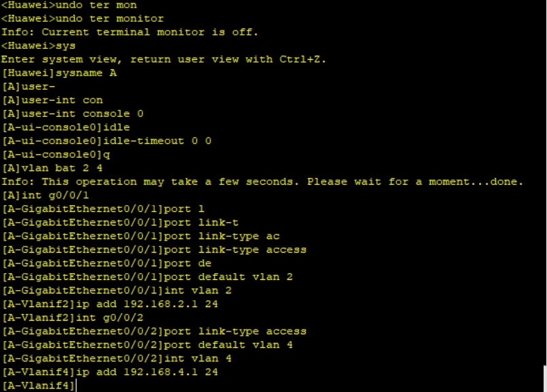The width and height of the screenshot is (547, 392).
Task: Click the '[A]int g0/0/1' command line
Action: point(42,195)
